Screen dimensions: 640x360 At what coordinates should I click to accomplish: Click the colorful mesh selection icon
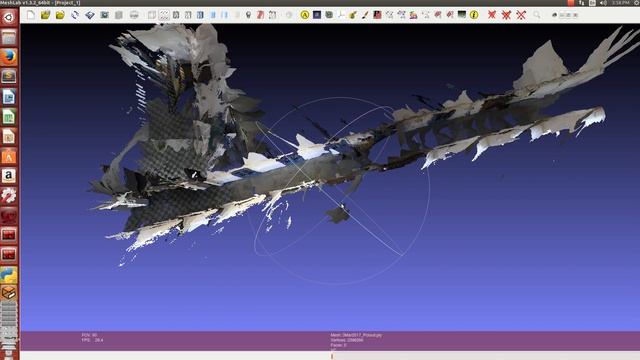(x=413, y=15)
